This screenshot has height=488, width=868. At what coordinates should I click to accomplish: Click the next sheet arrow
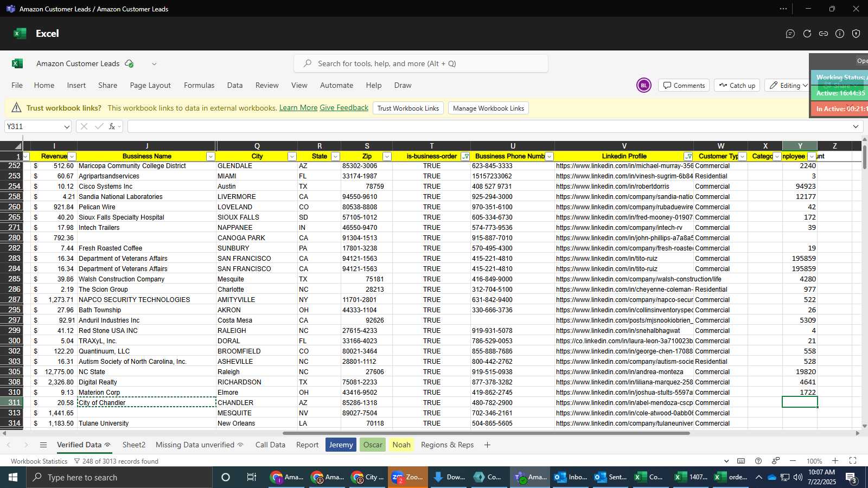26,445
